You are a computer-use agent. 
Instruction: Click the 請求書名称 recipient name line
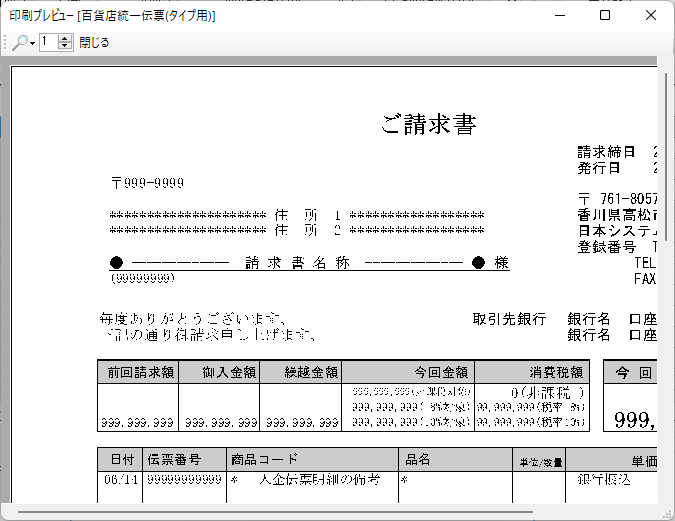(x=309, y=263)
